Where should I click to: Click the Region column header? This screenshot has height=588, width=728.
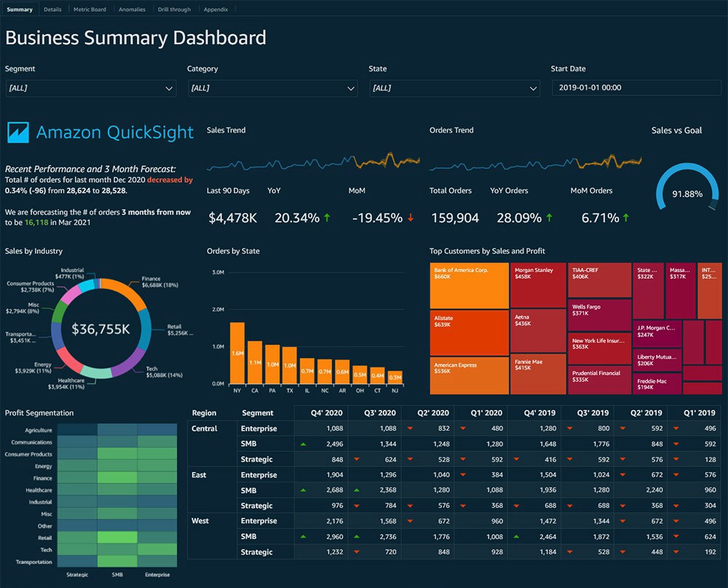click(204, 413)
